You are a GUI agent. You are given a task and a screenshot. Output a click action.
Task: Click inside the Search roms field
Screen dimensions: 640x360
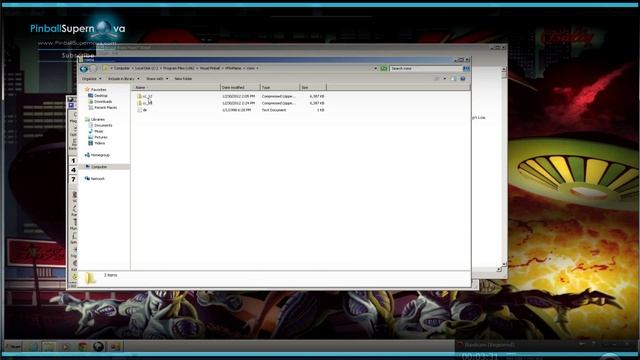pos(426,69)
